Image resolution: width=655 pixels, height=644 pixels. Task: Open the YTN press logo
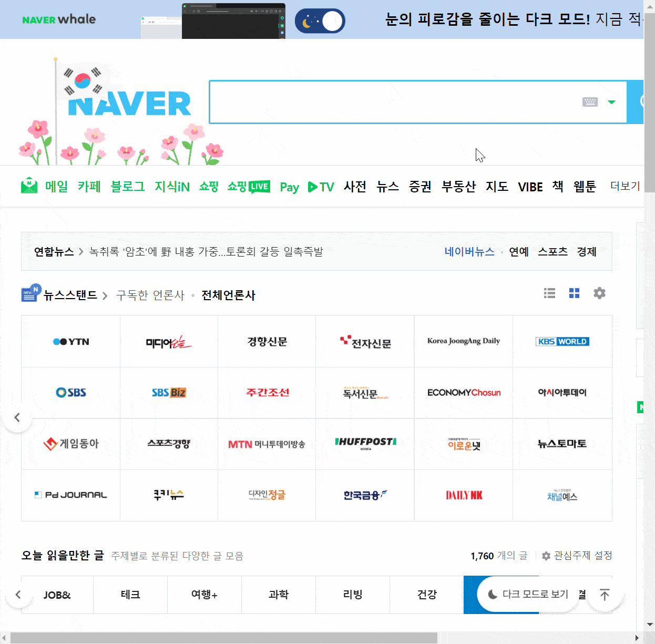point(71,341)
